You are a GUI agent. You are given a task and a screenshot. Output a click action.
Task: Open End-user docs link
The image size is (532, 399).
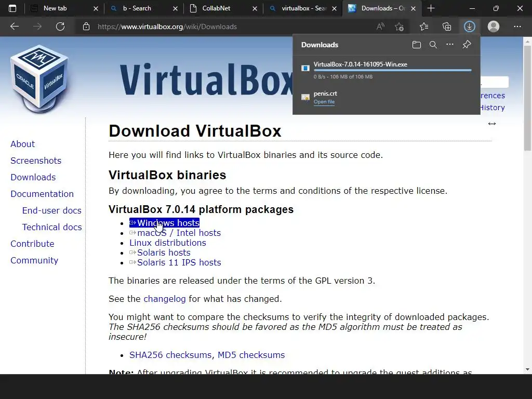pos(52,210)
